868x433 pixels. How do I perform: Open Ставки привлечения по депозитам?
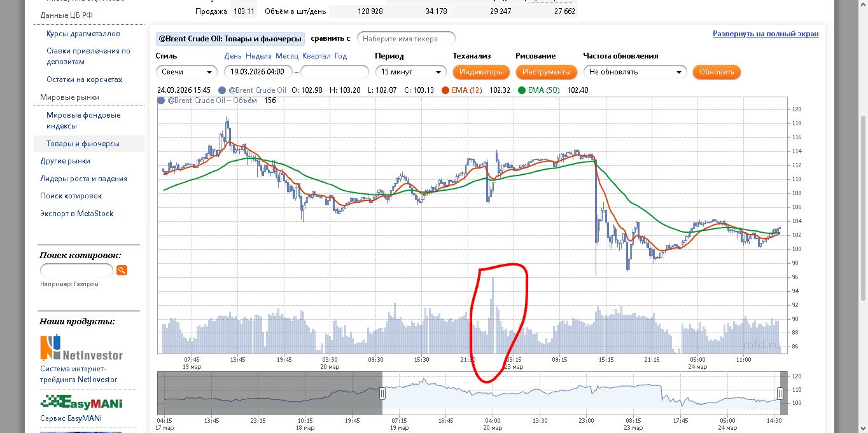(88, 57)
